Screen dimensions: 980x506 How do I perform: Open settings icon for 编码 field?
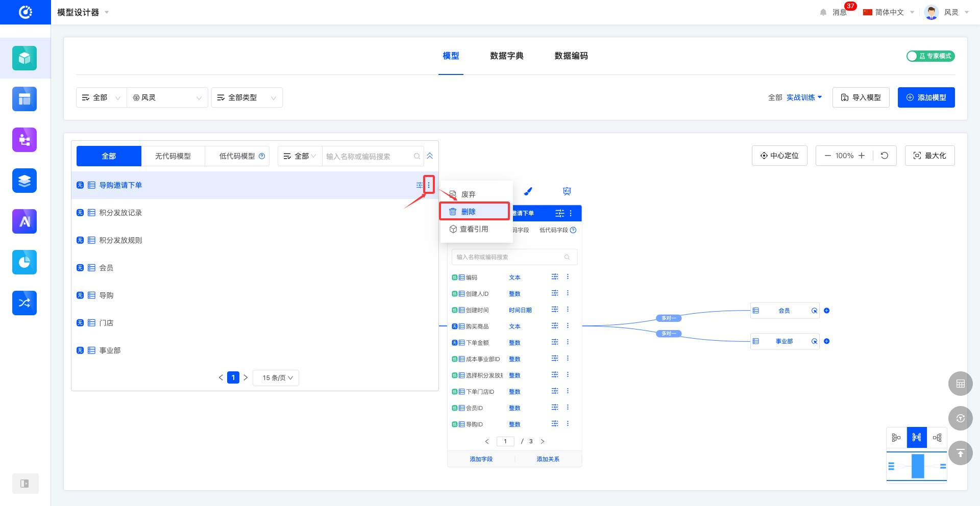tap(555, 277)
